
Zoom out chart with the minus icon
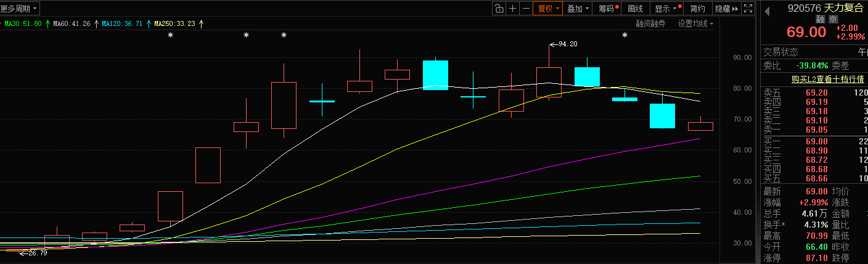(x=525, y=9)
